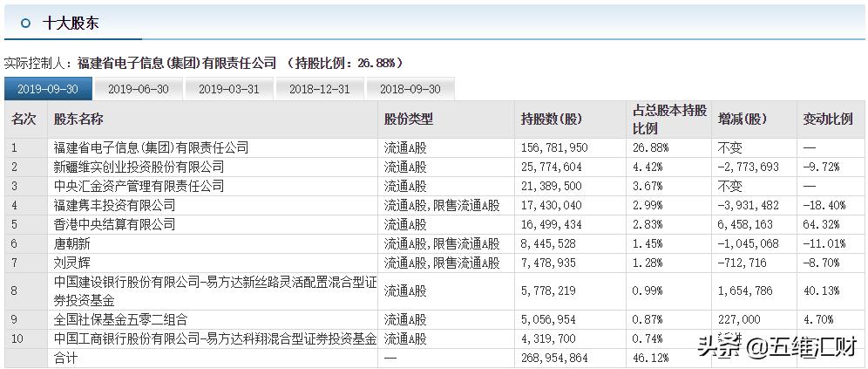This screenshot has width=868, height=369.
Task: Click share count 4,319,700
Action: click(x=548, y=338)
